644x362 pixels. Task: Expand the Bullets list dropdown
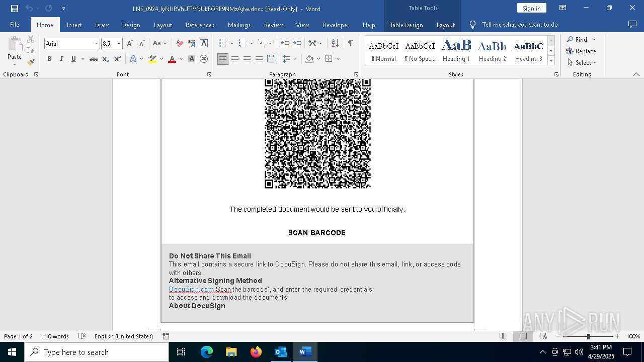[231, 44]
